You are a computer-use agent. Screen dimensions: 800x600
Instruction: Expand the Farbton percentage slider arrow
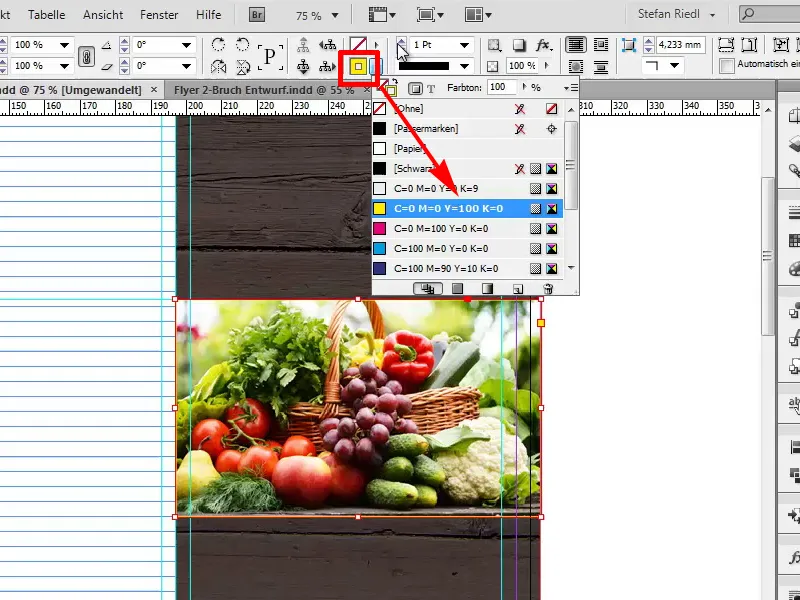tap(524, 87)
